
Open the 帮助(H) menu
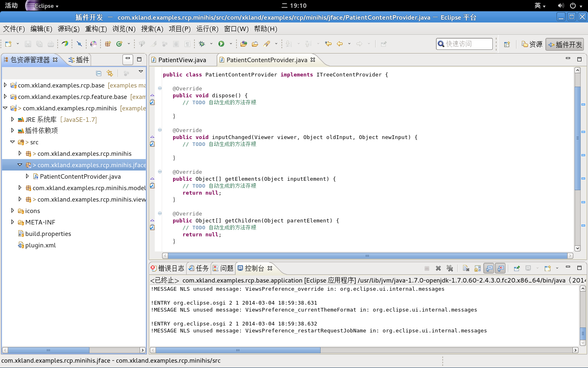click(265, 29)
